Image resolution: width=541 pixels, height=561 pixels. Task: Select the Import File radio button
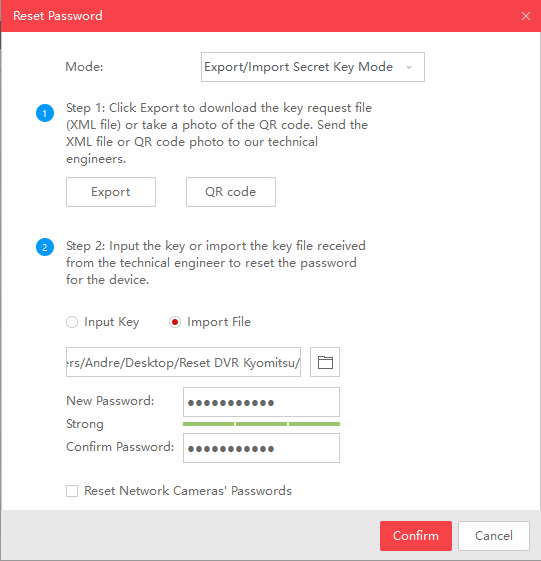coord(175,322)
